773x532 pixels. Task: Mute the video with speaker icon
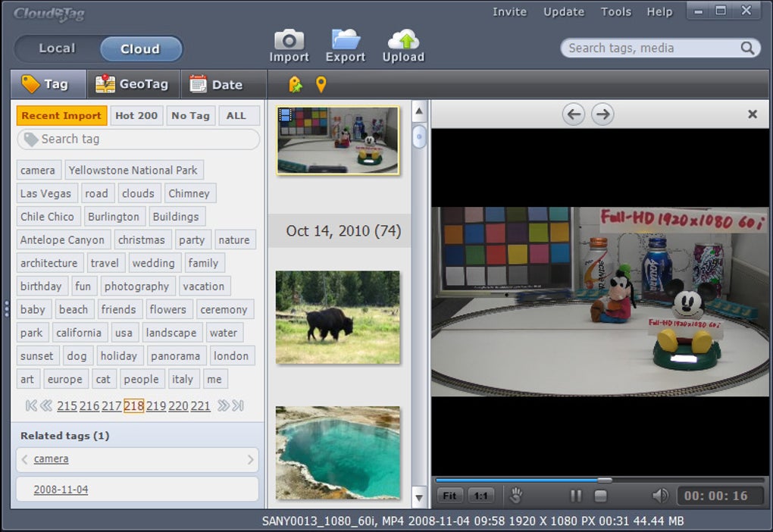660,496
